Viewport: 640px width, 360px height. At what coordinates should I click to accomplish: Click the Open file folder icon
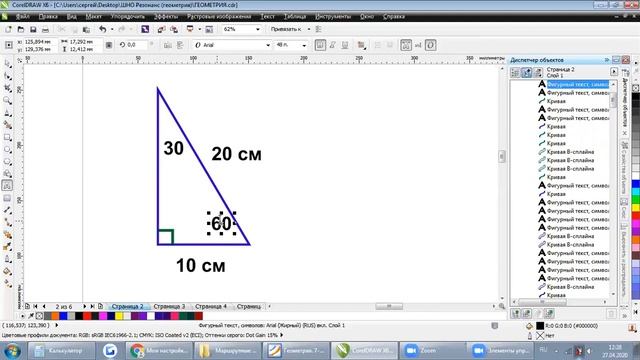tap(20, 29)
